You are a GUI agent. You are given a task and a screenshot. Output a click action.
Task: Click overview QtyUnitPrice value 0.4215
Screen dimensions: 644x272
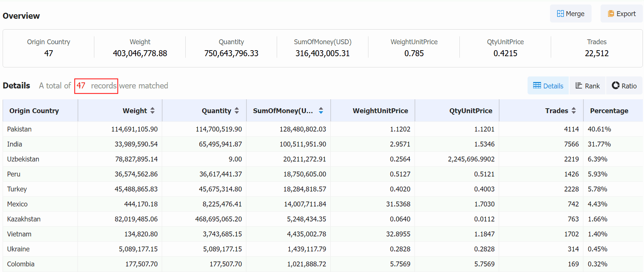click(x=505, y=54)
